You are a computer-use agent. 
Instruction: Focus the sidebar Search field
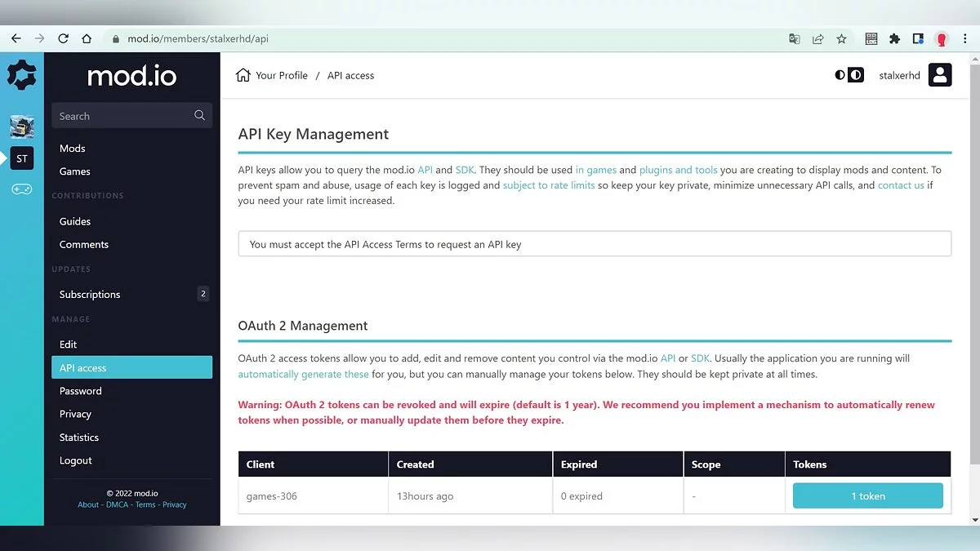(131, 116)
